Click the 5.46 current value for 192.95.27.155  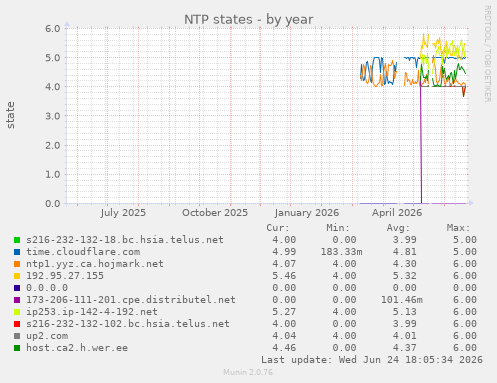pos(284,276)
